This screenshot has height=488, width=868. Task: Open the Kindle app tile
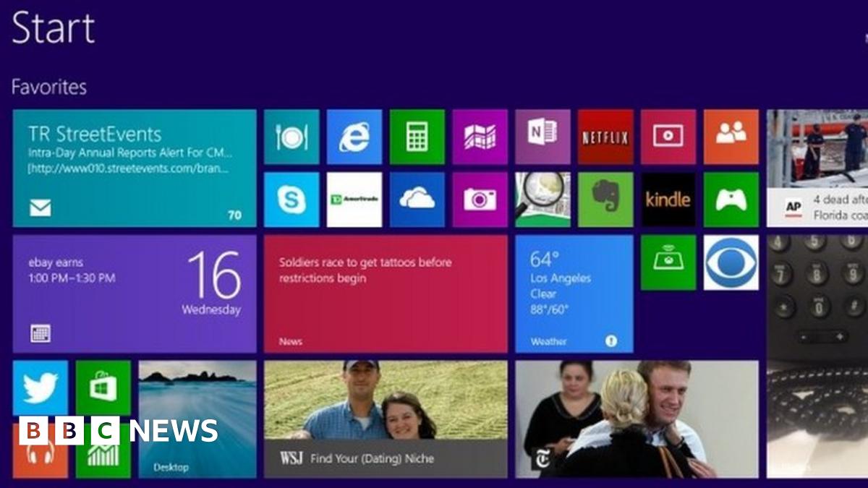coord(668,200)
